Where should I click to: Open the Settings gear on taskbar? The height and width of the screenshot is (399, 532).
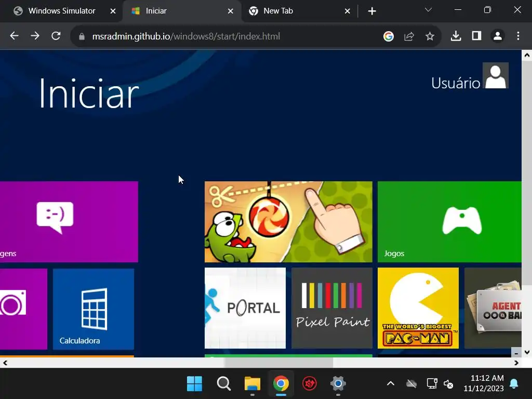click(338, 384)
